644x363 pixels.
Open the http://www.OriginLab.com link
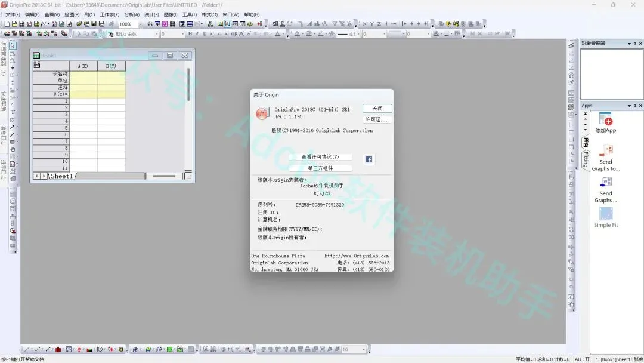[357, 256]
